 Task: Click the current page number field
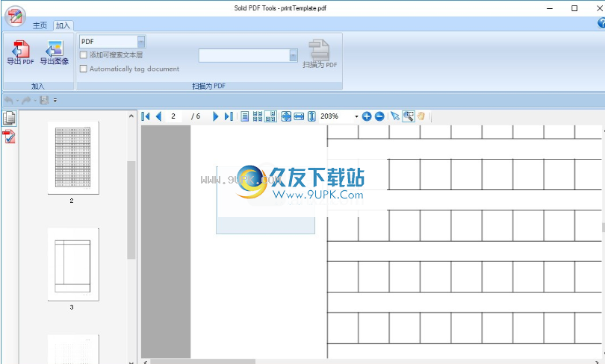(x=173, y=116)
